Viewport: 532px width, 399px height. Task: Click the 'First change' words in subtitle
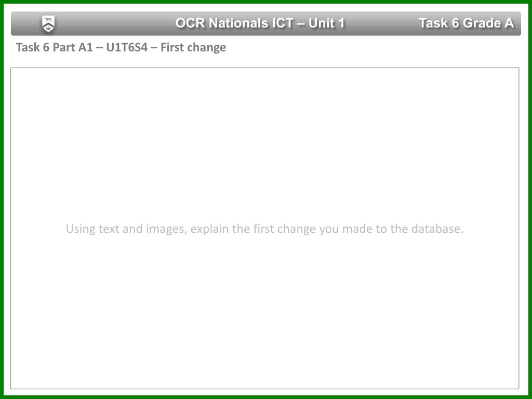pos(193,47)
